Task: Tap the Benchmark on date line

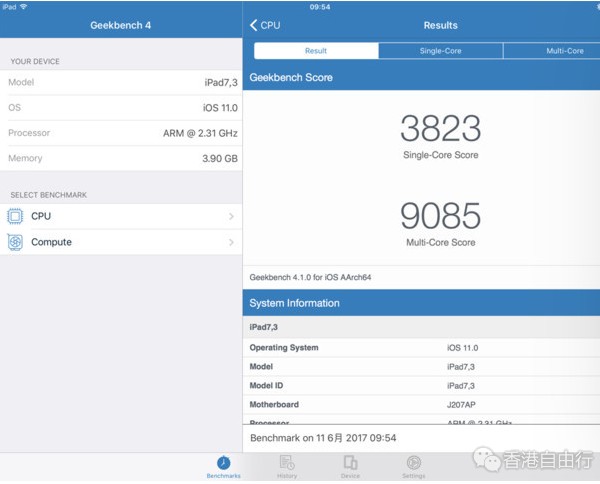Action: point(323,438)
